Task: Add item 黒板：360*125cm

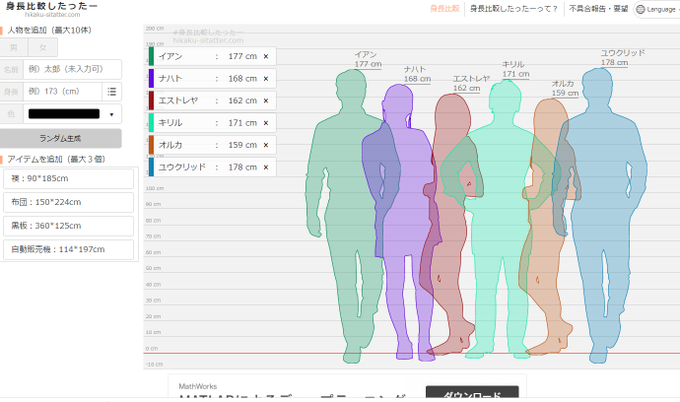Action: coord(68,226)
